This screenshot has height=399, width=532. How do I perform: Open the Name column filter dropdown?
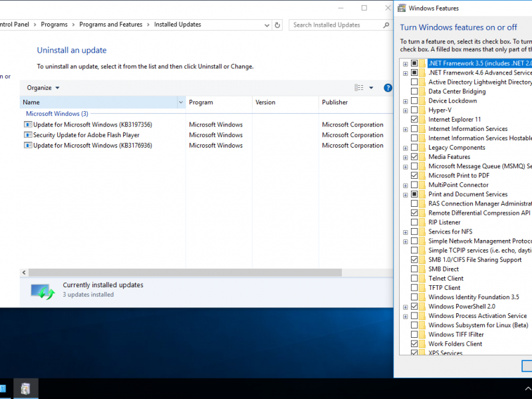click(181, 102)
